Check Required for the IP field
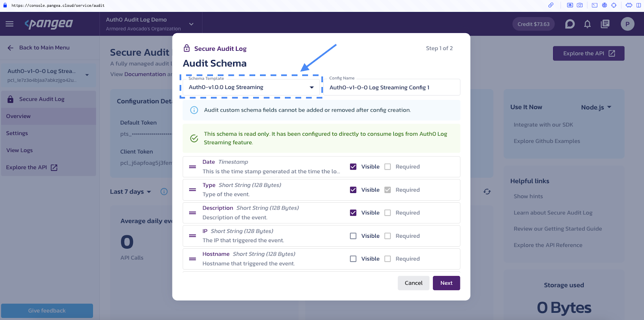Screen dimensions: 644x320 pyautogui.click(x=388, y=236)
